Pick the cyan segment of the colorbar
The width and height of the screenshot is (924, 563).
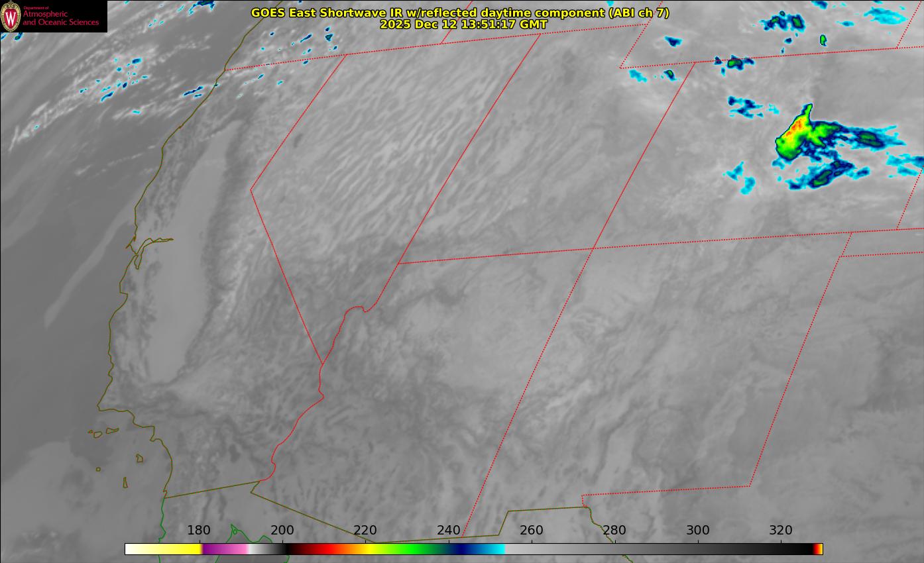click(494, 549)
